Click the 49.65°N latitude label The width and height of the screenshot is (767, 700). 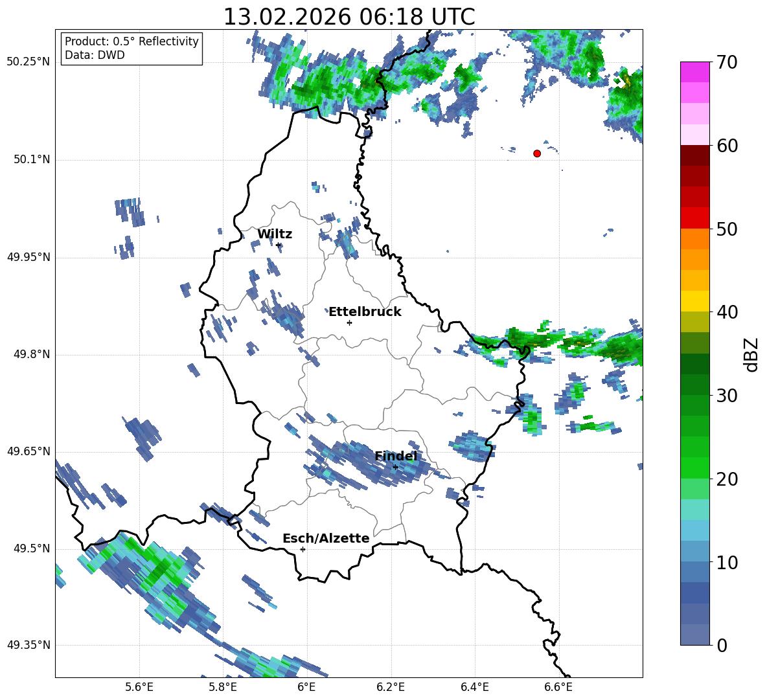[29, 451]
